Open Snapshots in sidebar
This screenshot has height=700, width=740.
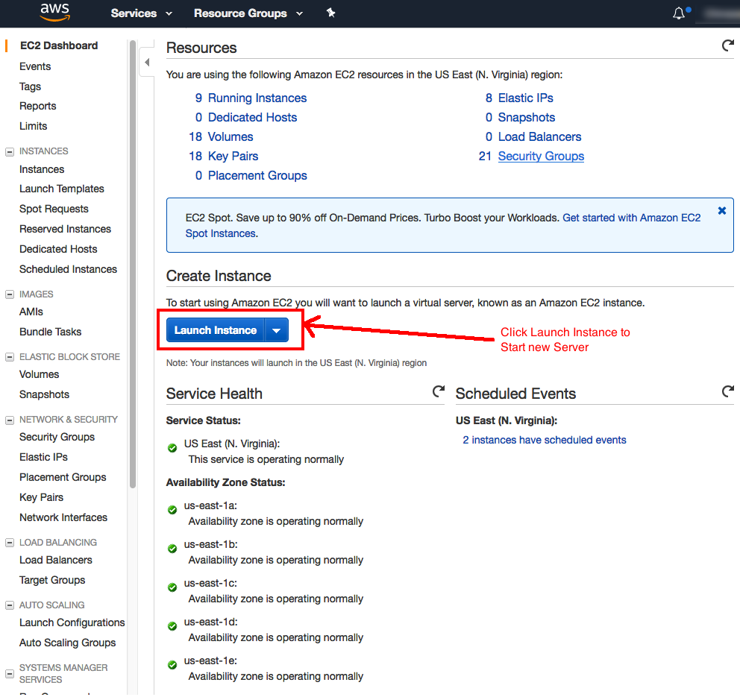pyautogui.click(x=44, y=395)
